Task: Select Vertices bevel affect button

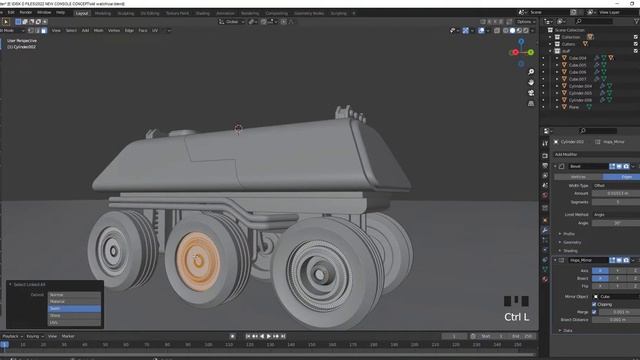Action: (x=578, y=177)
